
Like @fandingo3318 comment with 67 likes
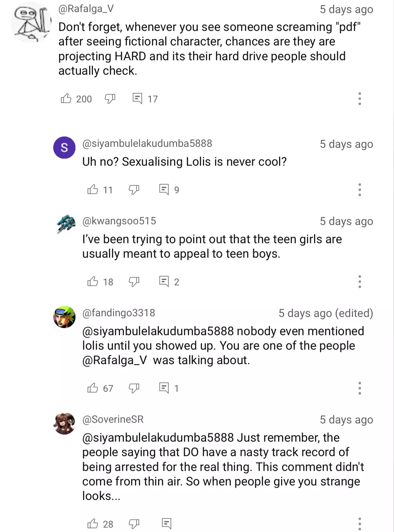point(93,388)
